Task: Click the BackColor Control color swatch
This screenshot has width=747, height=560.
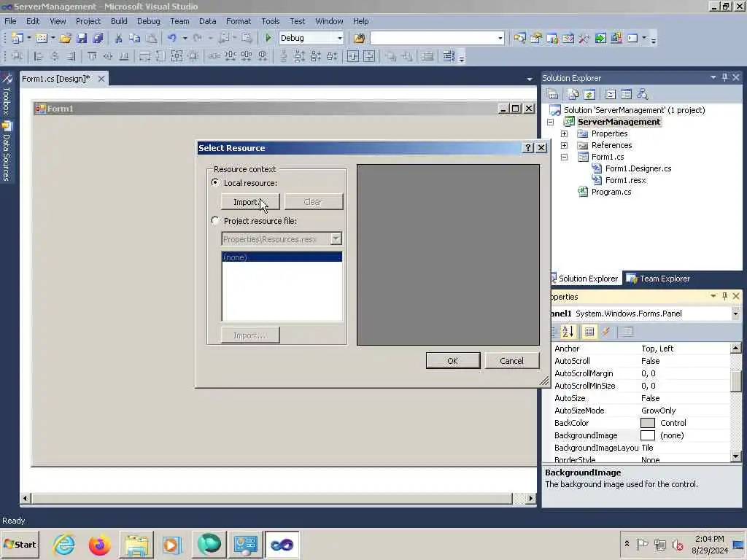Action: click(x=648, y=423)
